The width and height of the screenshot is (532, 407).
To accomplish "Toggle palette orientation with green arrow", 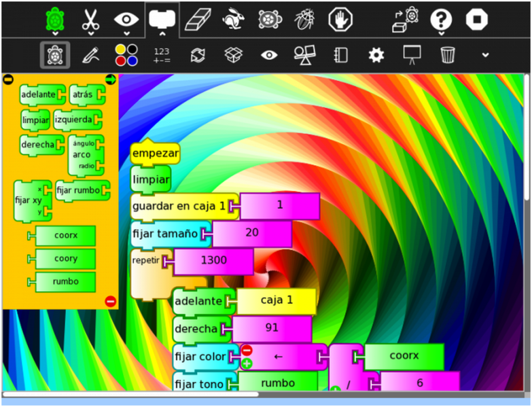I will click(111, 79).
